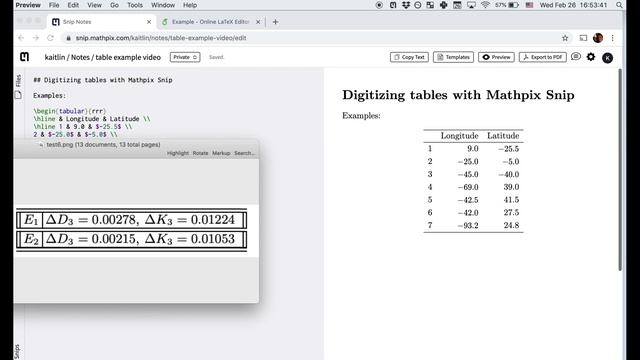Open the settings gear icon
The height and width of the screenshot is (360, 640).
(x=591, y=57)
